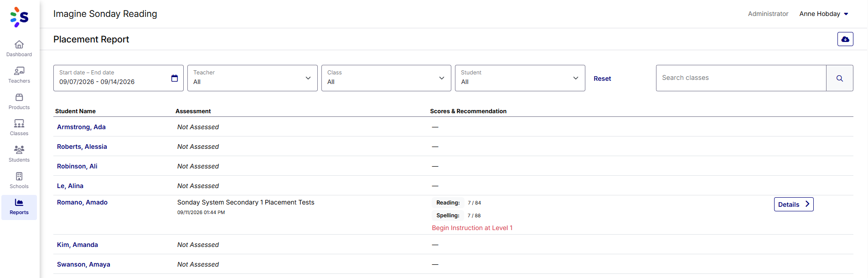Screen dimensions: 868x278
Task: Open the Student filter dropdown
Action: 520,78
